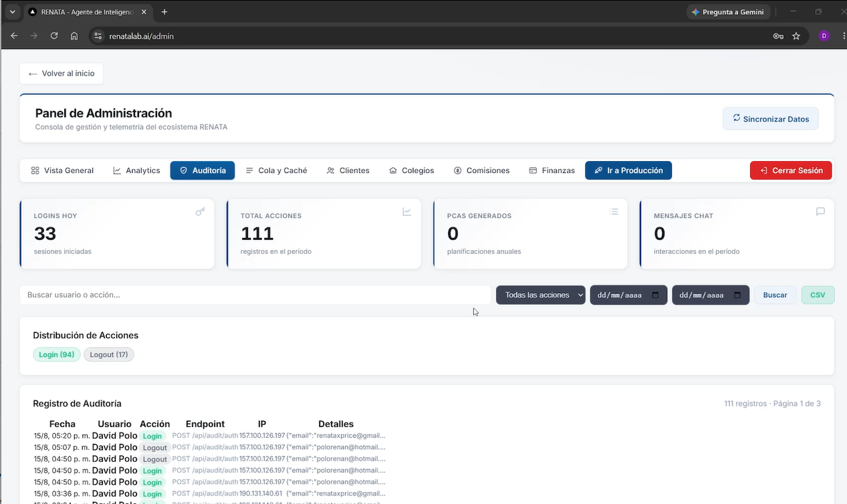This screenshot has height=504, width=847.
Task: Close the RENATA browser tab
Action: click(x=144, y=12)
